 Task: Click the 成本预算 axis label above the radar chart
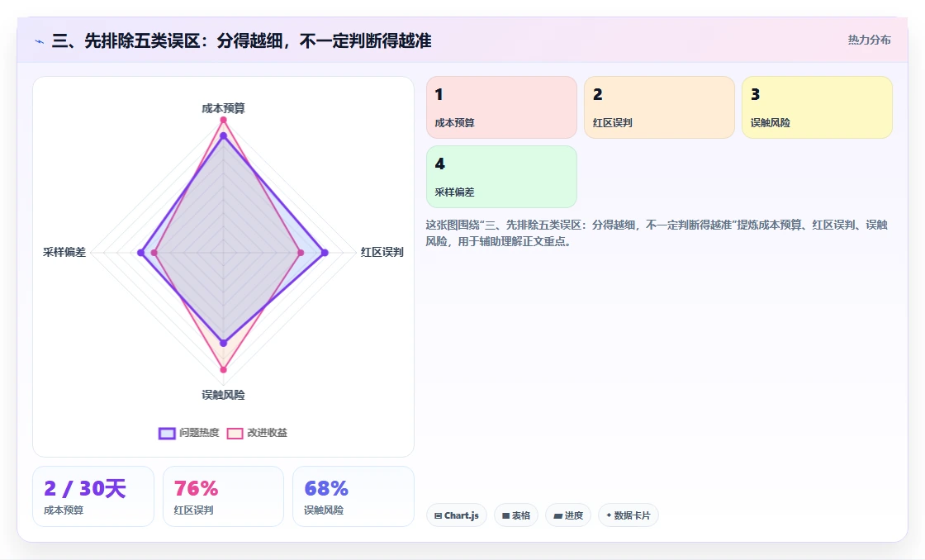coord(223,108)
